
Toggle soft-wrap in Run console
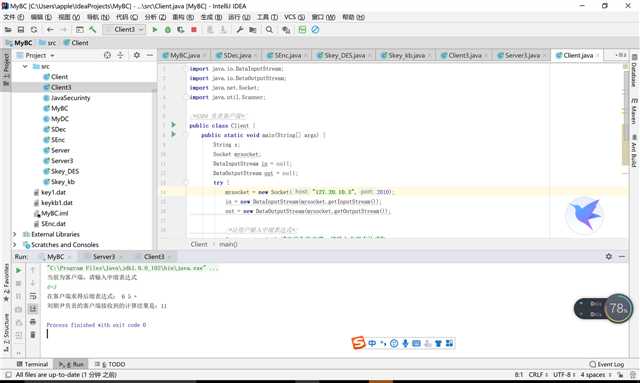(x=33, y=296)
